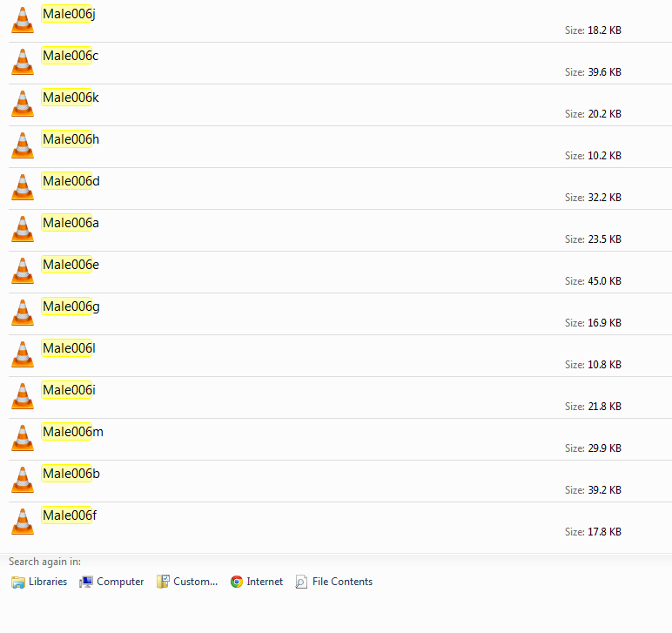The height and width of the screenshot is (633, 672).
Task: Click the File Contents magnifier icon
Action: coord(301,582)
